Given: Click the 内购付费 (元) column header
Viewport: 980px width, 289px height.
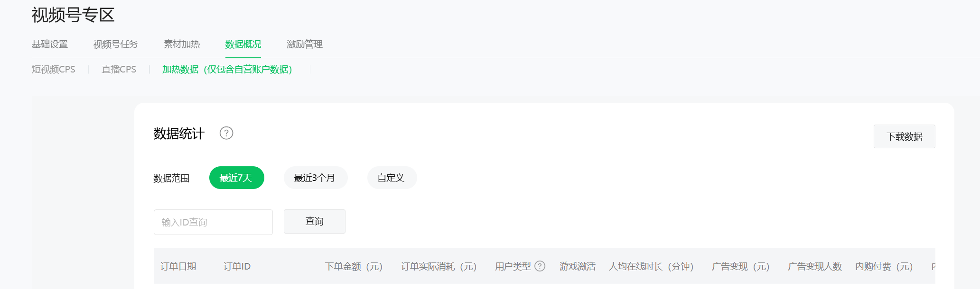Looking at the screenshot, I should click(x=884, y=266).
